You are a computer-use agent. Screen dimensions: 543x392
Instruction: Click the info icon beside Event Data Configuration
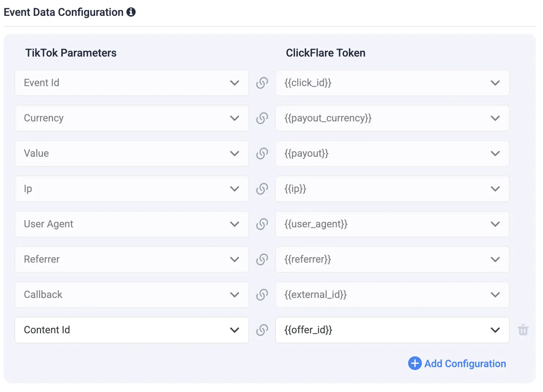131,12
